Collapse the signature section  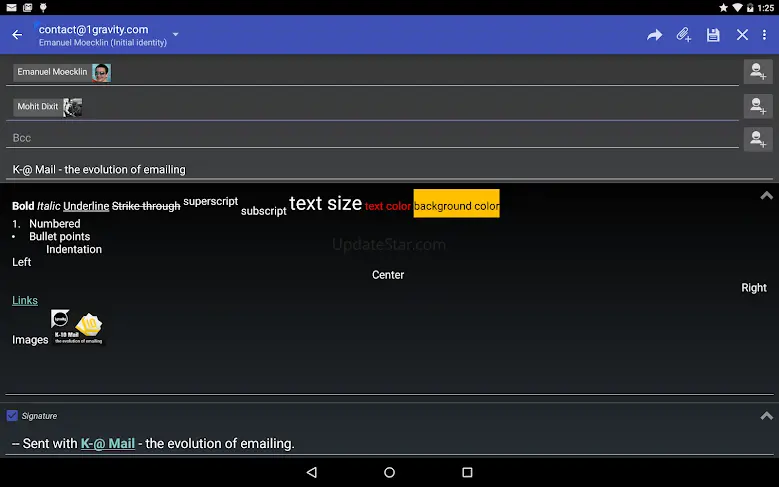(x=767, y=415)
